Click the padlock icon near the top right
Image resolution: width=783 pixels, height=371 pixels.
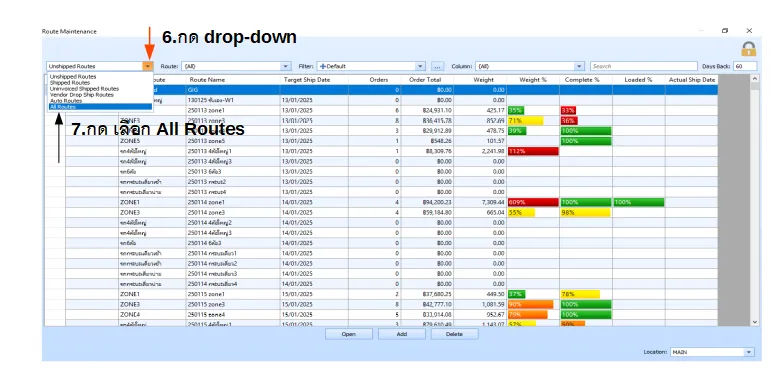(x=748, y=48)
